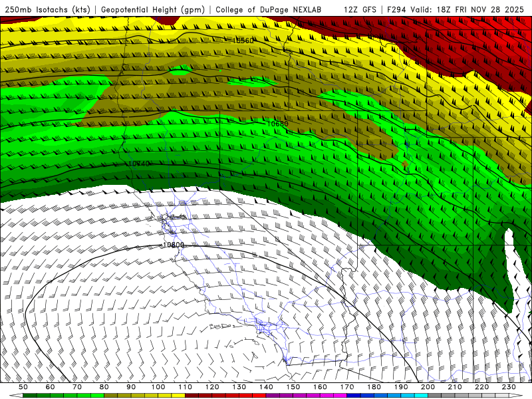Click the 220 value on the color scale
Screen dimensions: 532x399
tap(481, 387)
